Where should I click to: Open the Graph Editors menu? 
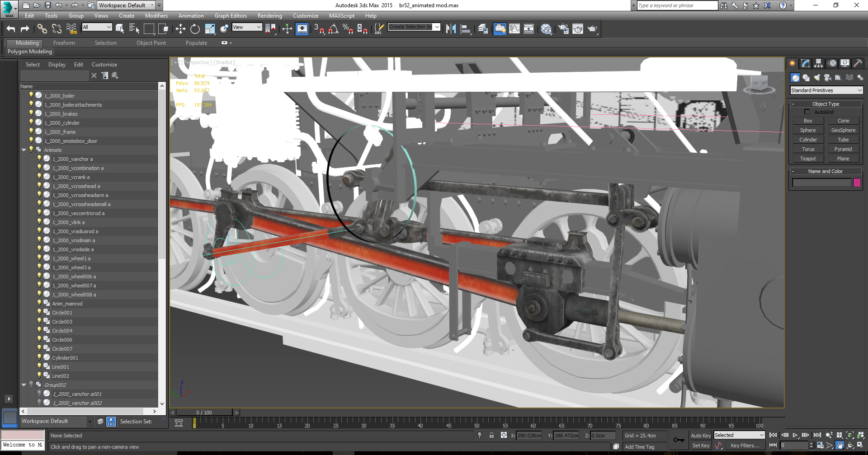[x=231, y=16]
